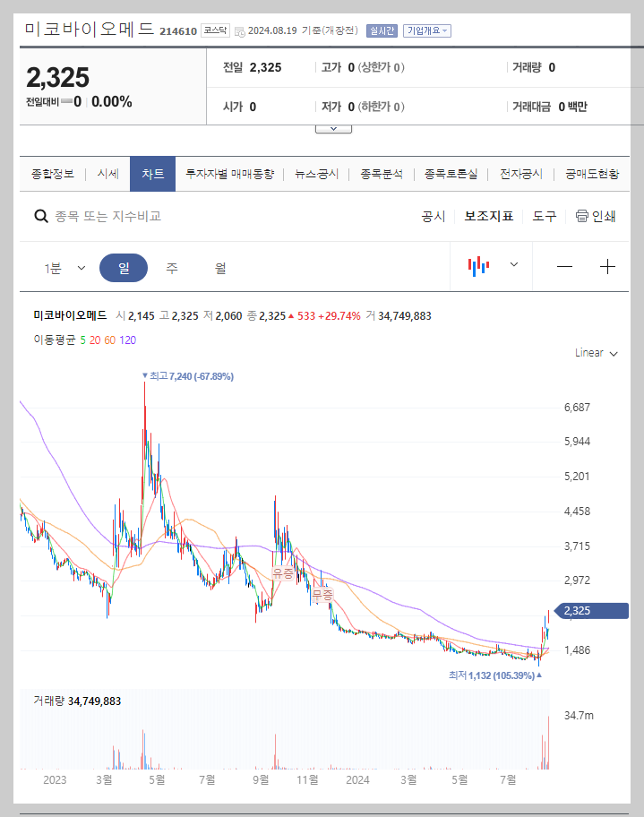Open the candlestick chart type icon
The image size is (644, 817).
(x=478, y=266)
